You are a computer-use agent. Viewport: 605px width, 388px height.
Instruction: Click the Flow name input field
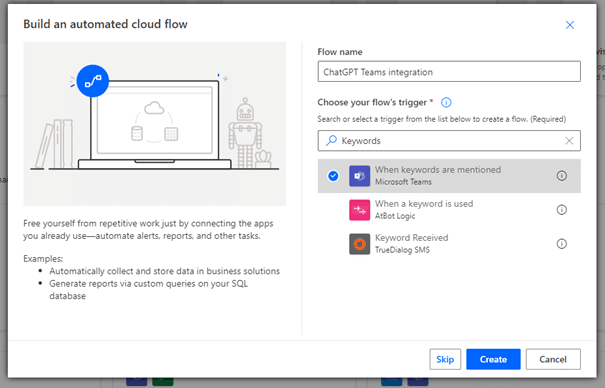(x=449, y=71)
